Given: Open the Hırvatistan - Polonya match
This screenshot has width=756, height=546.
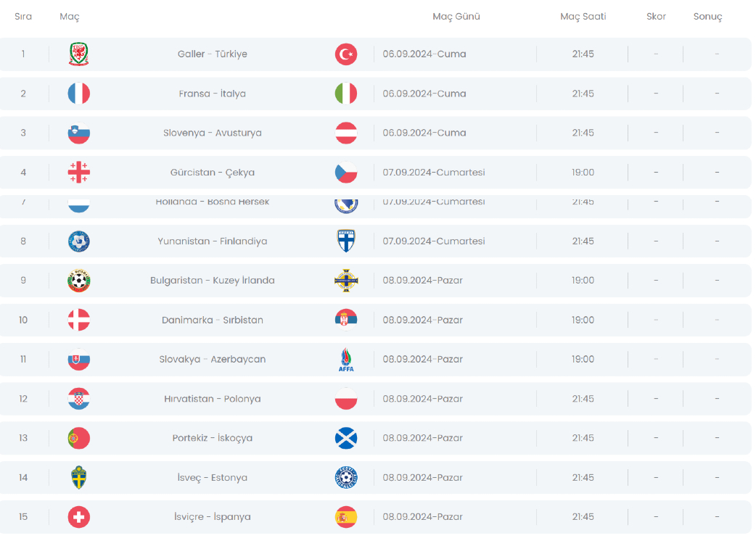Looking at the screenshot, I should [x=212, y=399].
